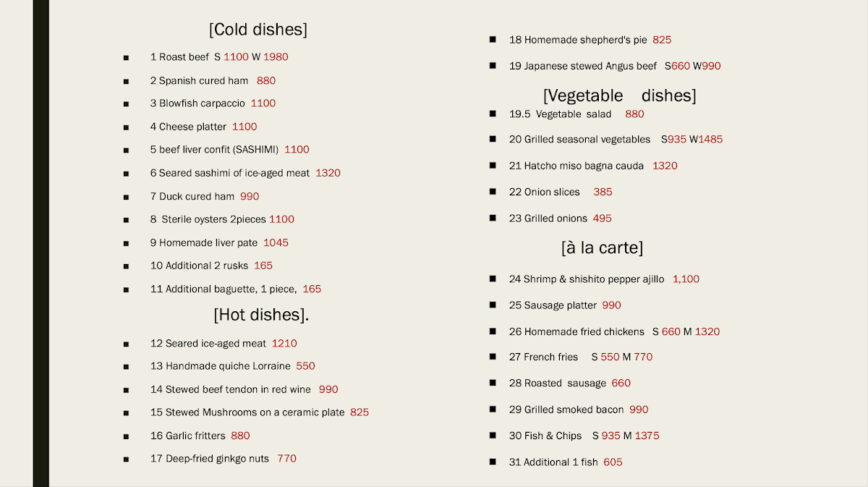Click Seared sashimi of ice-aged meat text
This screenshot has width=868, height=487.
(x=230, y=173)
